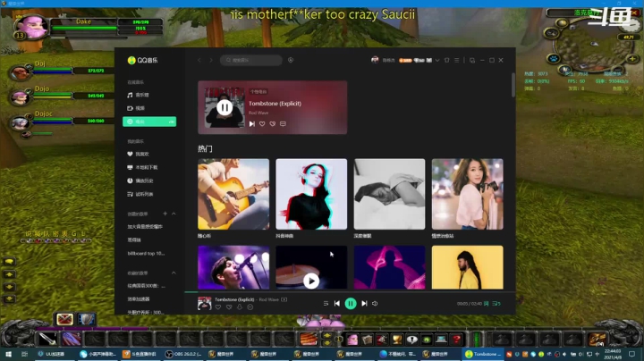Click the Tombstone QQ Music taskbar button
The height and width of the screenshot is (361, 644).
point(483,354)
